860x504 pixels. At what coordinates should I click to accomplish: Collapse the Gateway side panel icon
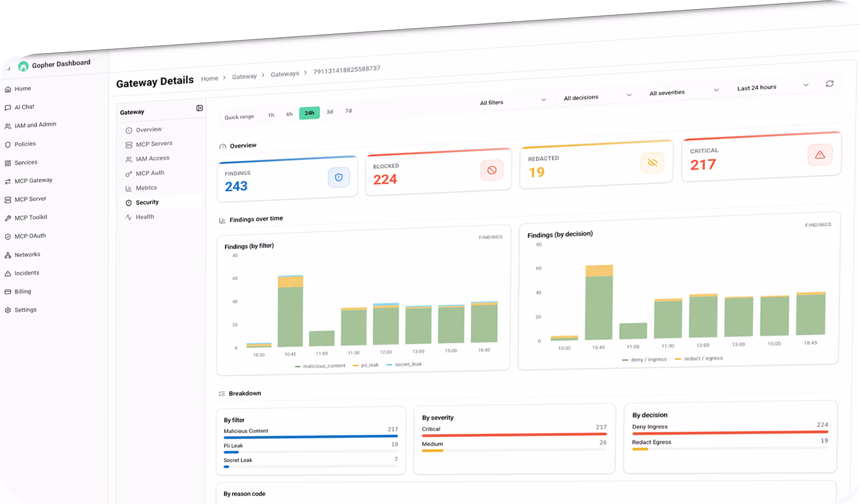199,108
